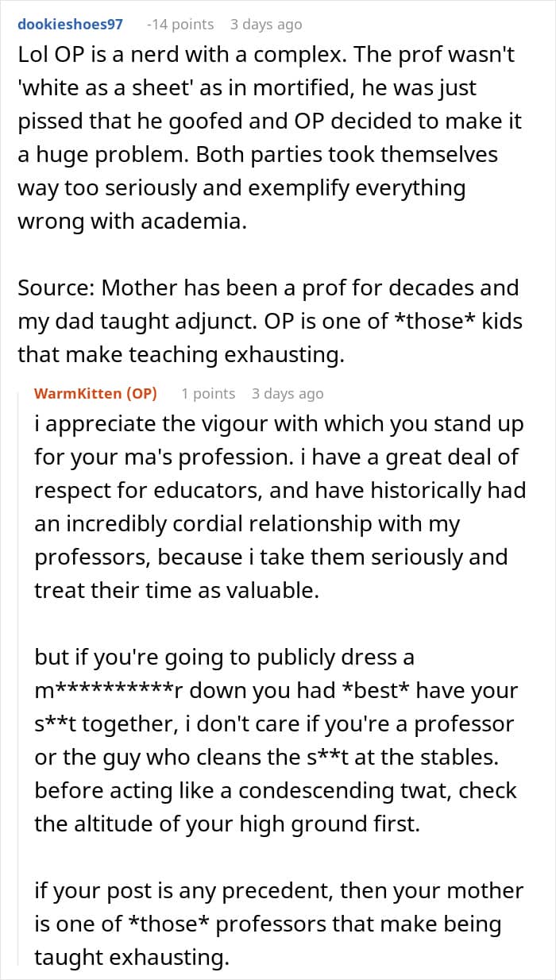Open dookieshoes97's user profile
Image resolution: width=556 pixels, height=980 pixels.
(70, 25)
